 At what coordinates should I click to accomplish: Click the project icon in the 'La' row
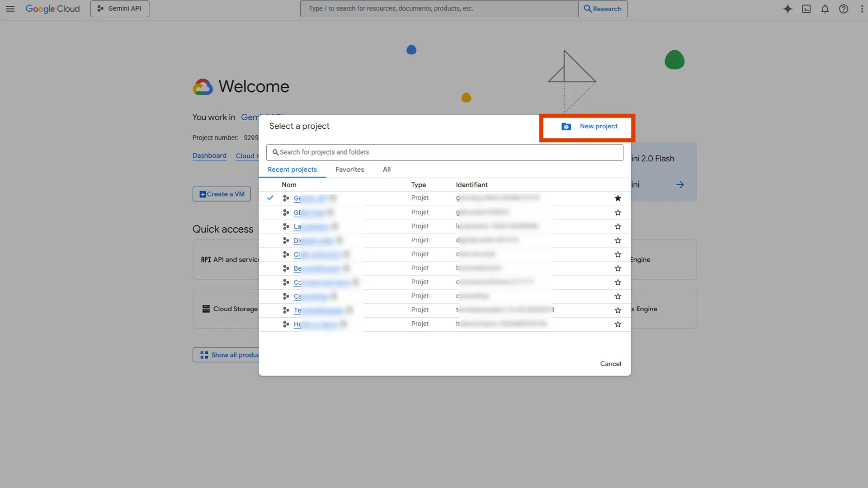tap(286, 226)
